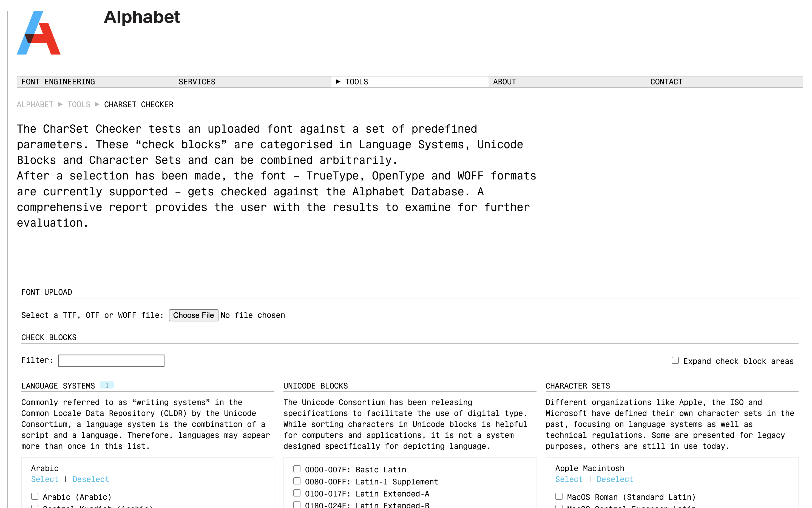Check 0080-00FF Latin-1 Supplement box

pos(297,481)
